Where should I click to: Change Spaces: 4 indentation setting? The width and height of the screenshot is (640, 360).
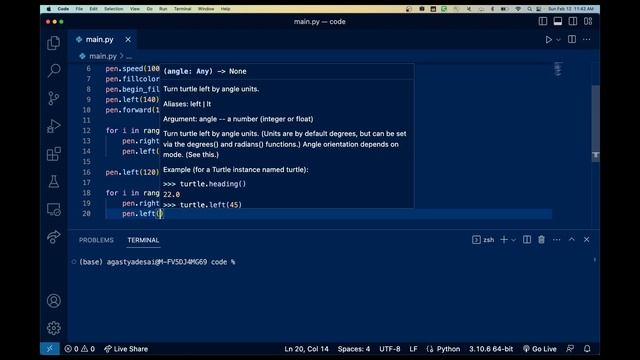coord(353,349)
